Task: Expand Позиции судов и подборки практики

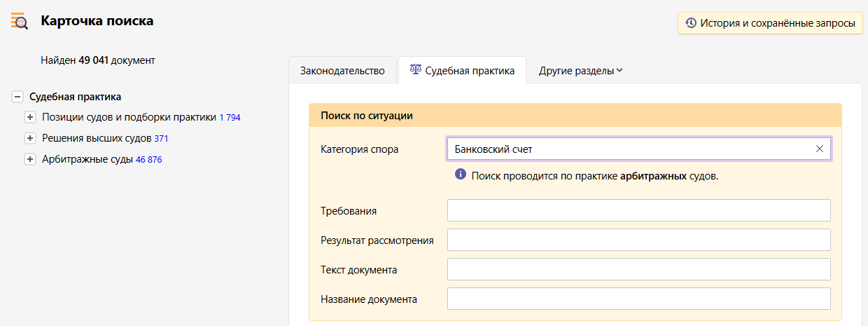Action: (x=30, y=118)
